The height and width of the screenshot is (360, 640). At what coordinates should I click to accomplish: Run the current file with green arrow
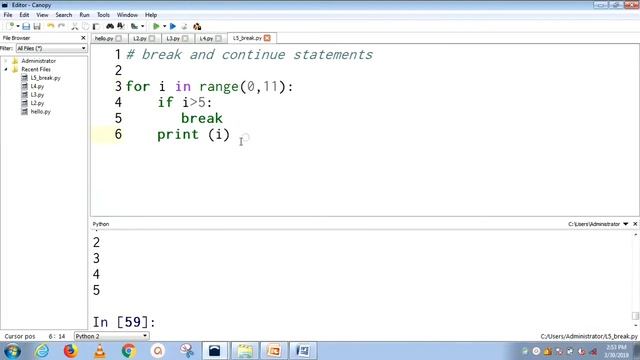click(156, 27)
